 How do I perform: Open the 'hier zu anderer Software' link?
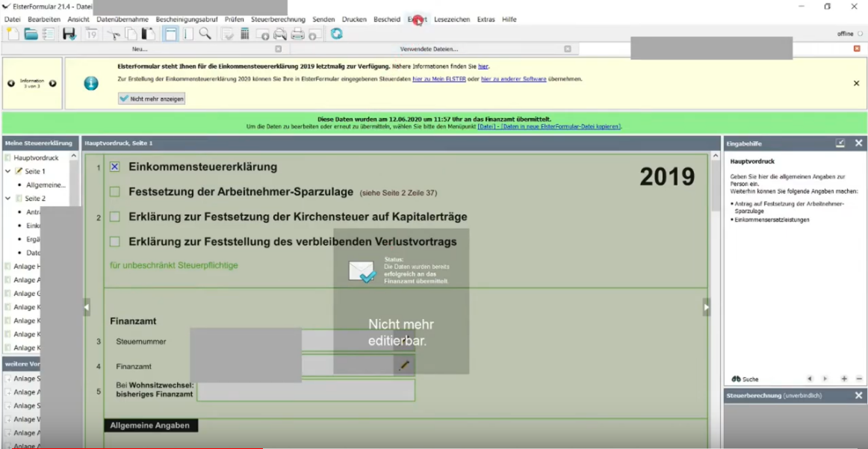[514, 79]
